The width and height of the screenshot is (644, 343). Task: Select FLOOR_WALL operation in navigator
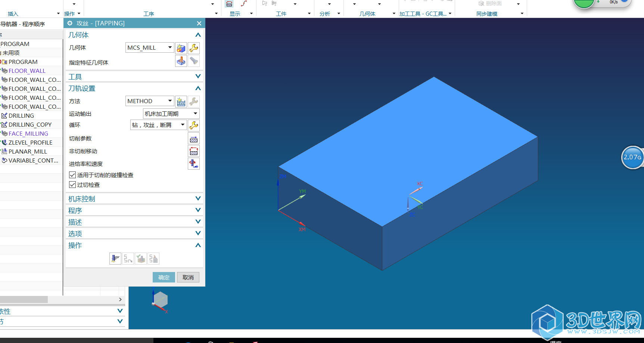[x=27, y=71]
